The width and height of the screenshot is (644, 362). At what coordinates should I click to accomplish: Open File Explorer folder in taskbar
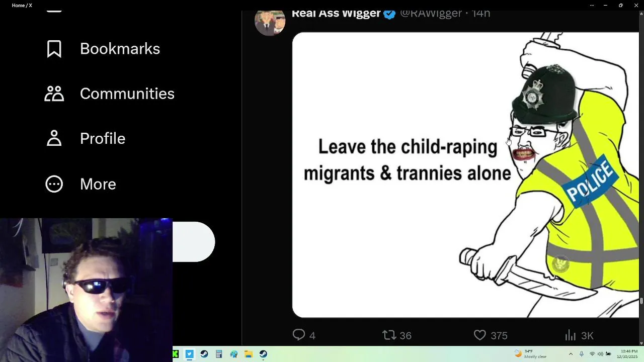pyautogui.click(x=249, y=354)
